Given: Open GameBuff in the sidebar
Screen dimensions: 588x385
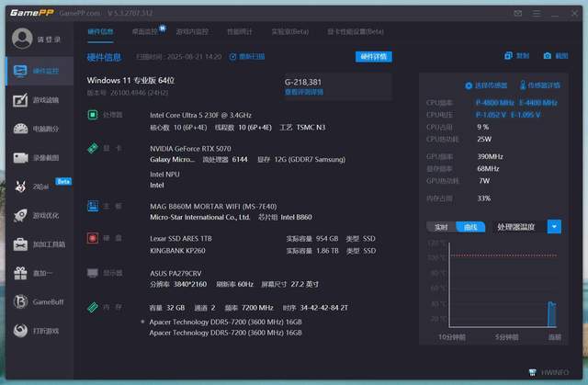Looking at the screenshot, I should (40, 301).
